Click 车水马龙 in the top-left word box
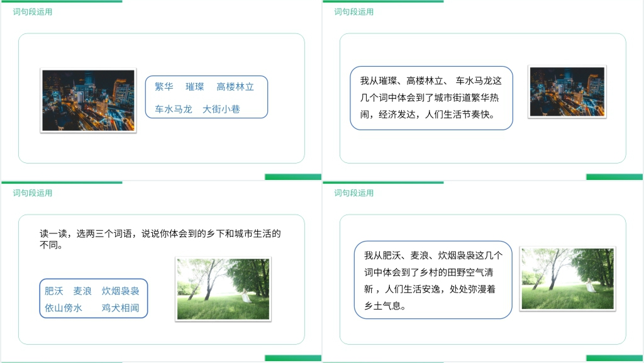Image resolution: width=644 pixels, height=363 pixels. [x=174, y=109]
